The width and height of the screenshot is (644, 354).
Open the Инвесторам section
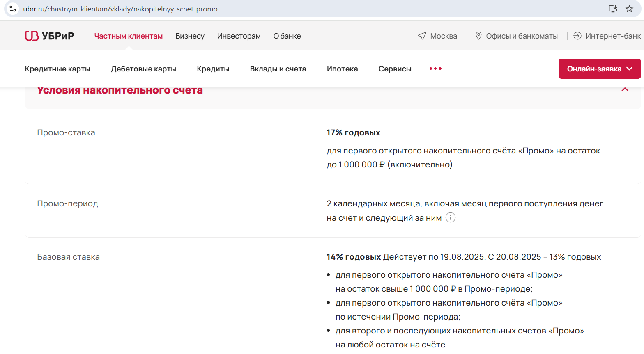pyautogui.click(x=239, y=36)
